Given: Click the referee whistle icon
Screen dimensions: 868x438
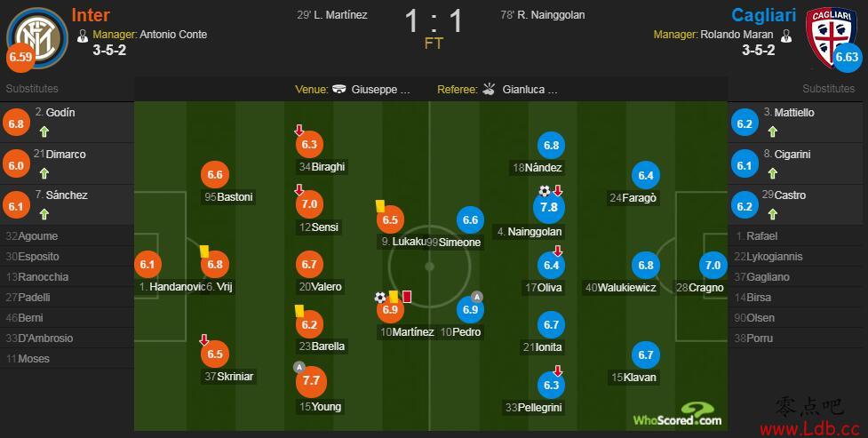Looking at the screenshot, I should (x=489, y=89).
